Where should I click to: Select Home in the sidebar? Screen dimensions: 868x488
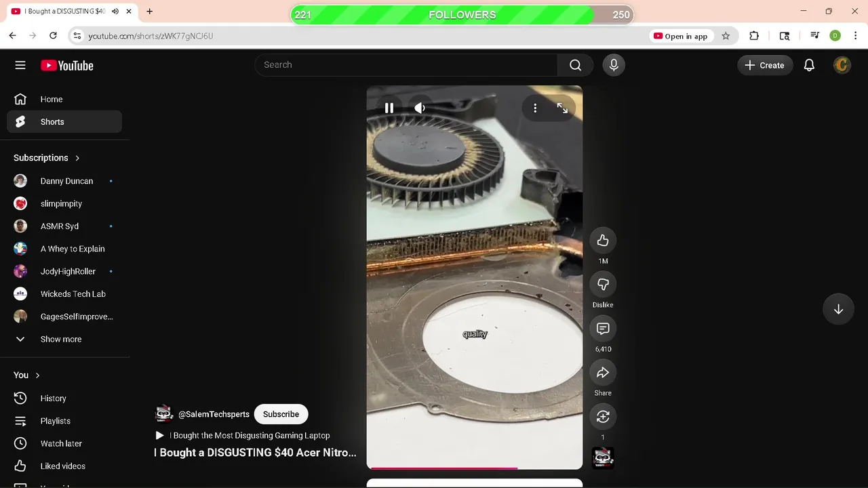pos(64,99)
